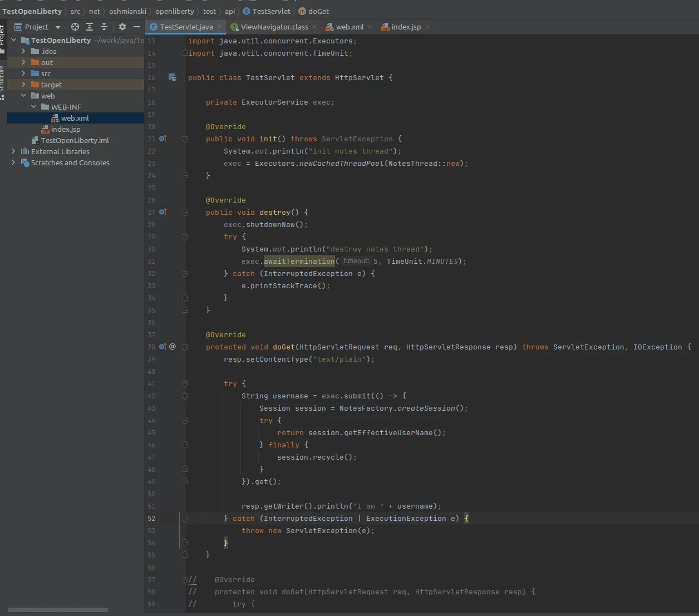Click TestServlet in the breadcrumb bar
Screen dimensions: 699x616
[x=271, y=11]
